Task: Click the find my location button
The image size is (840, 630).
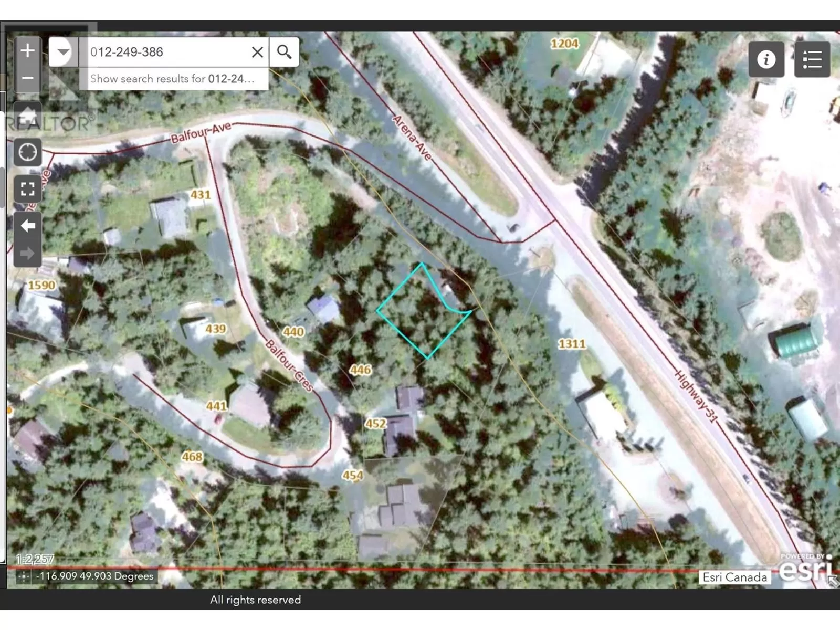Action: pyautogui.click(x=27, y=152)
